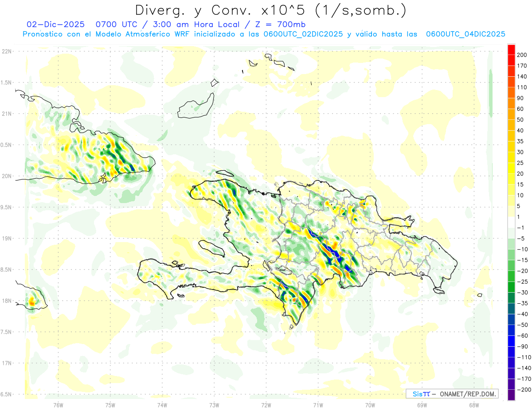Click the '20N' latitude label
Screen dimensions: 532x411
click(7, 176)
